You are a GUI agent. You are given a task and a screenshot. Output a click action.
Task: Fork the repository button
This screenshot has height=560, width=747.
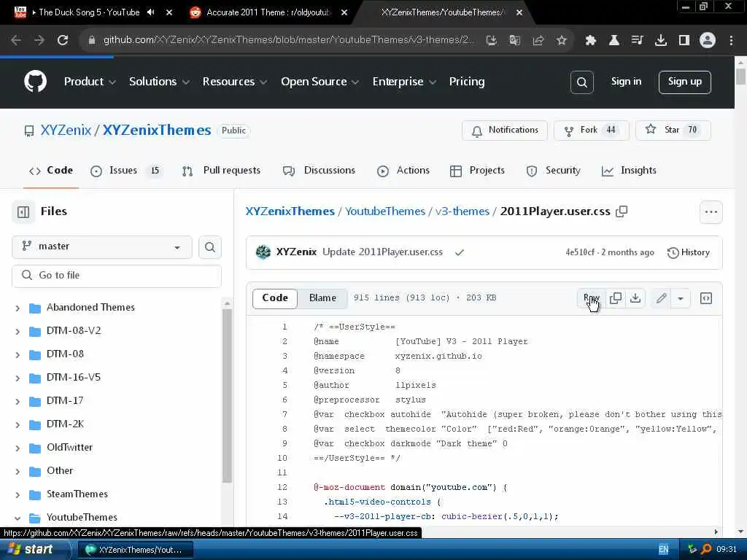click(591, 131)
